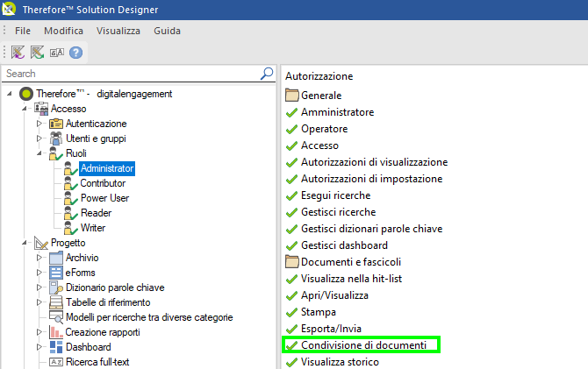Click the blue help question mark icon

(x=76, y=53)
